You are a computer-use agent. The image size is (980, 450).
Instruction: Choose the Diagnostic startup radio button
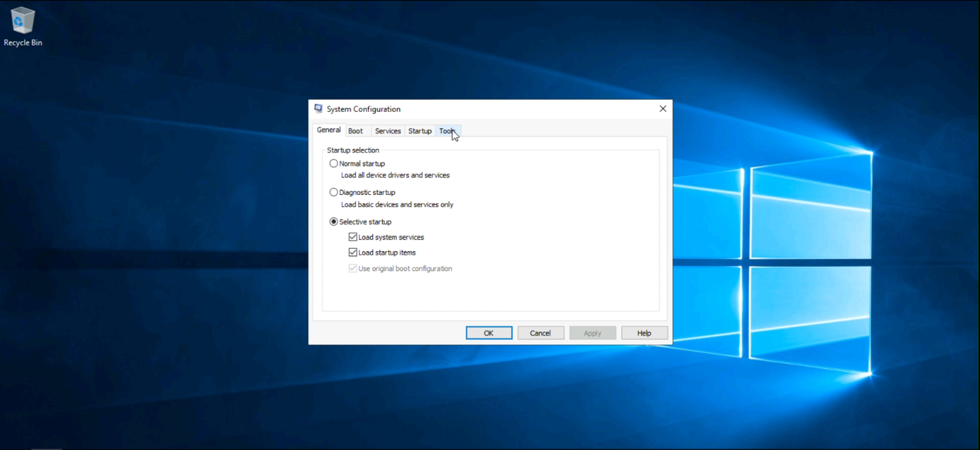pyautogui.click(x=334, y=192)
